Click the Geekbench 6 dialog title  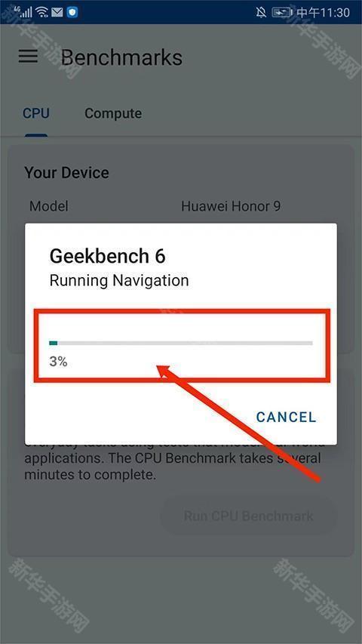[108, 256]
